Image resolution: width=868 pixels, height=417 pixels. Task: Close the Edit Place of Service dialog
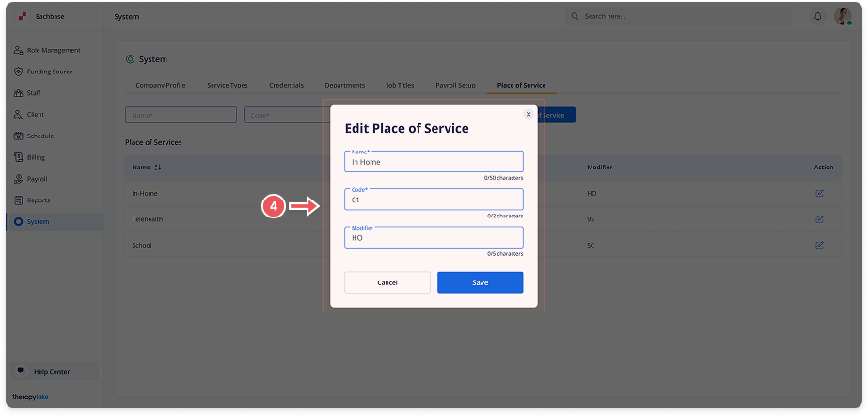529,114
